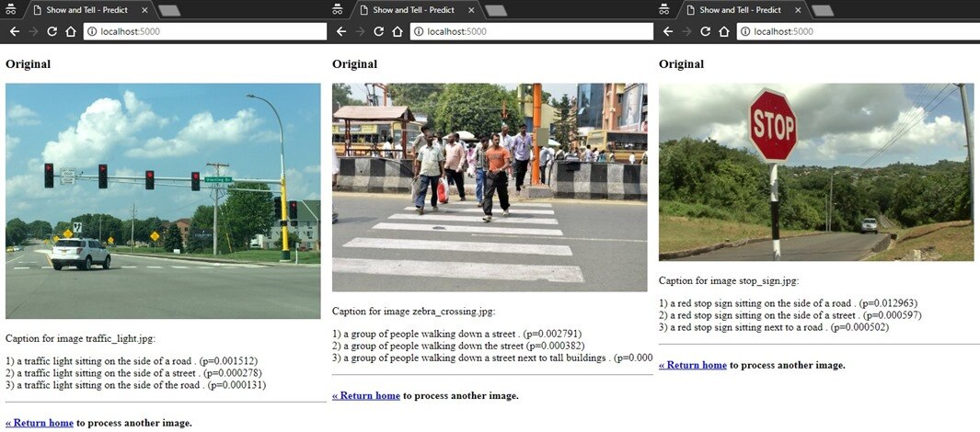Close the tab in right browser window
Screen dimensions: 980x432
point(799,11)
